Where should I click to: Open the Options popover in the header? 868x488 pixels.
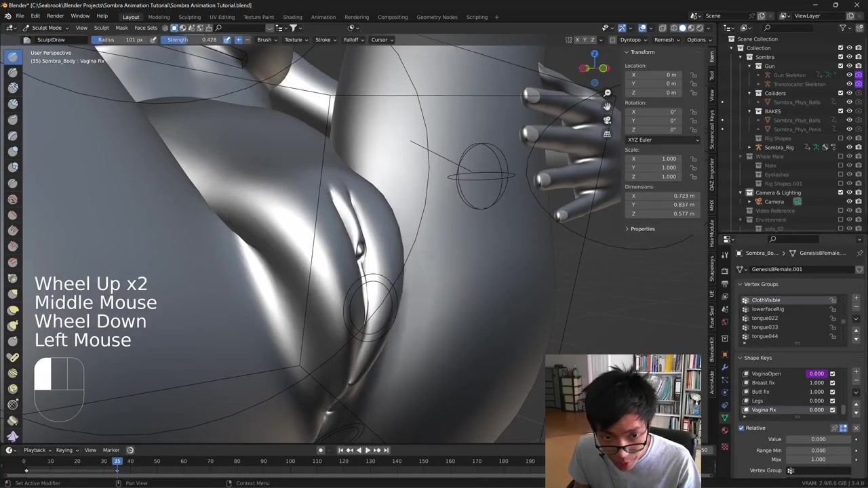pyautogui.click(x=698, y=40)
